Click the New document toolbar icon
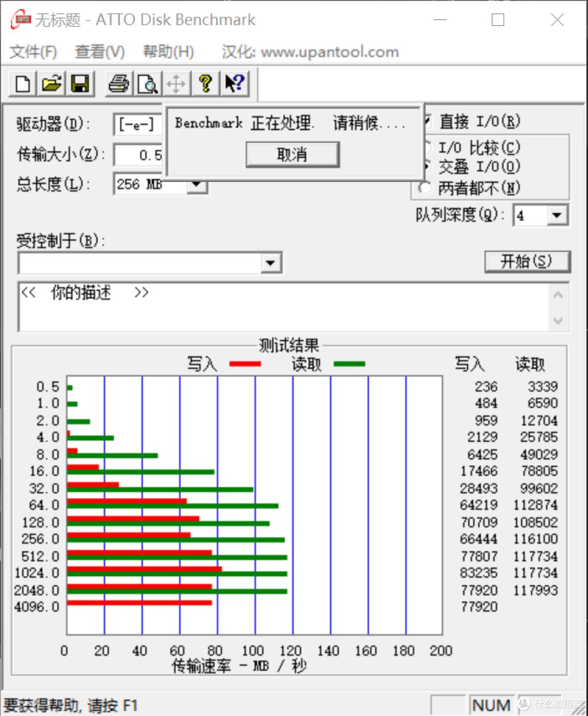Image resolution: width=588 pixels, height=716 pixels. (x=23, y=84)
